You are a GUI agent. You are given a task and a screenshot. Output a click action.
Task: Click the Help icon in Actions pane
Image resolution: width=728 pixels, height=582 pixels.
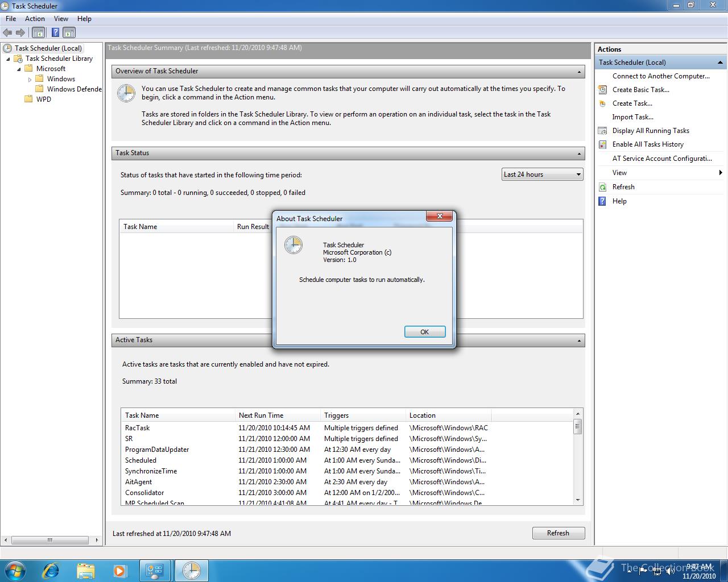click(x=602, y=201)
